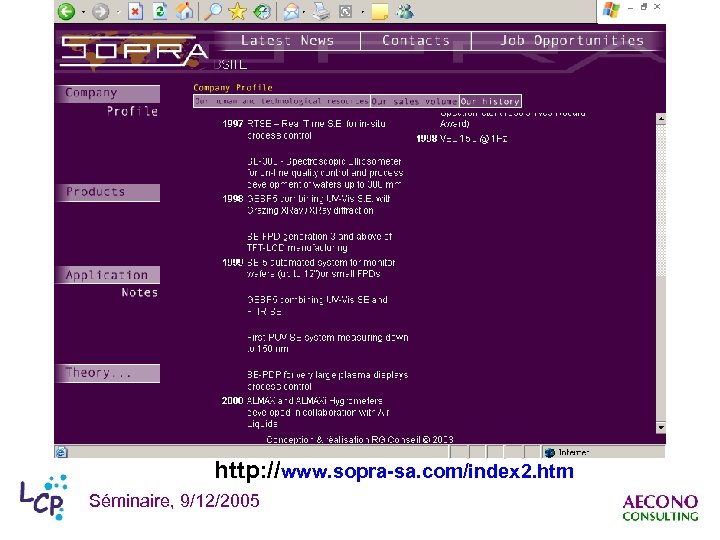Click the LCP logo
Screen dimensions: 720x540
(x=44, y=498)
